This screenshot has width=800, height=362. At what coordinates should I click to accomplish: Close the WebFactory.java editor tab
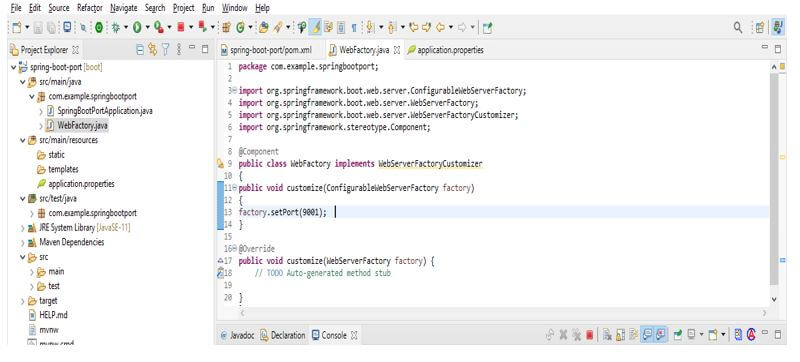click(397, 50)
